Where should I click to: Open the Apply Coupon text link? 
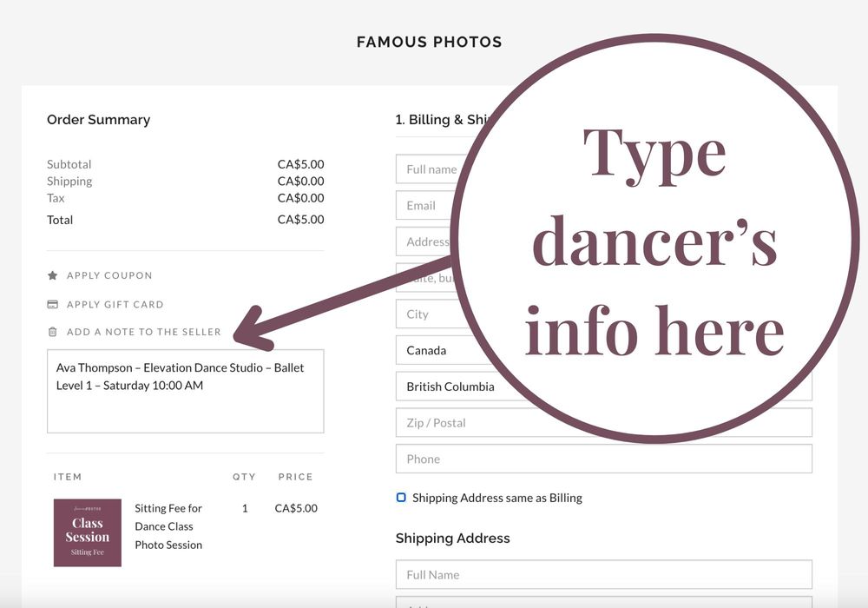109,275
